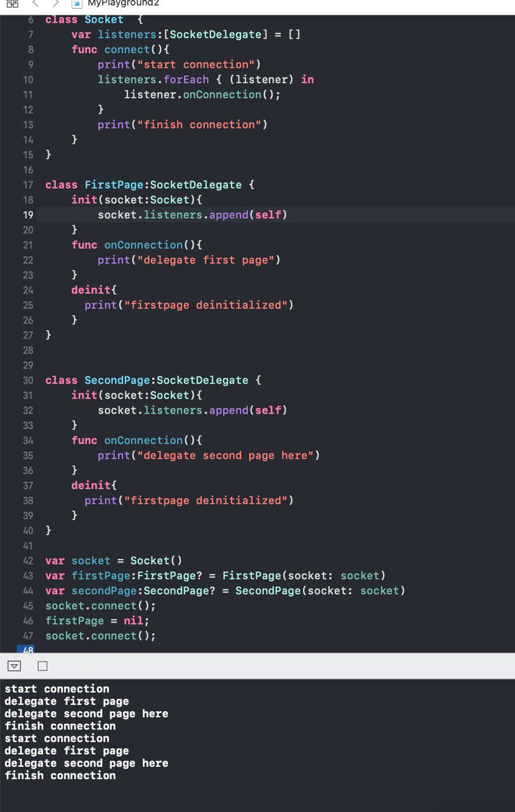Go back with the left arrow

(x=36, y=3)
